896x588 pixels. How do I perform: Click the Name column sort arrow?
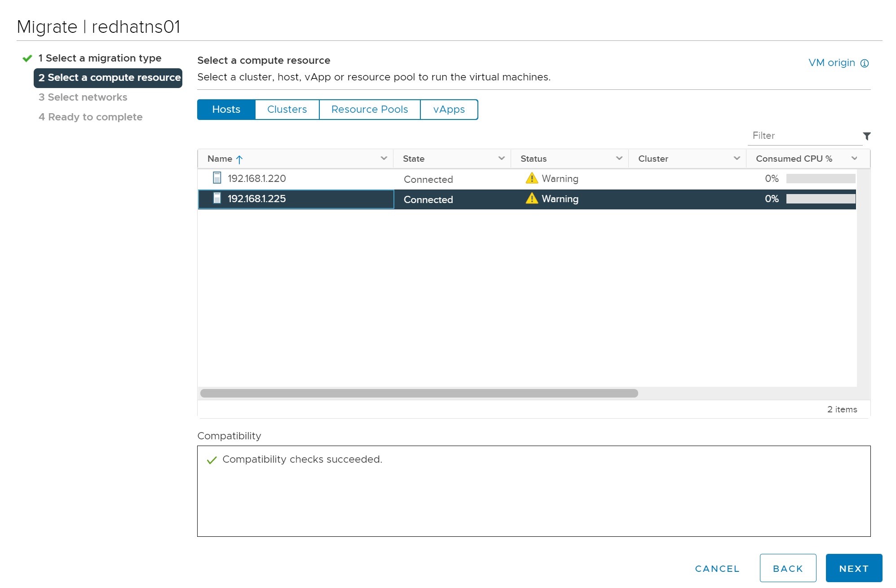(239, 159)
